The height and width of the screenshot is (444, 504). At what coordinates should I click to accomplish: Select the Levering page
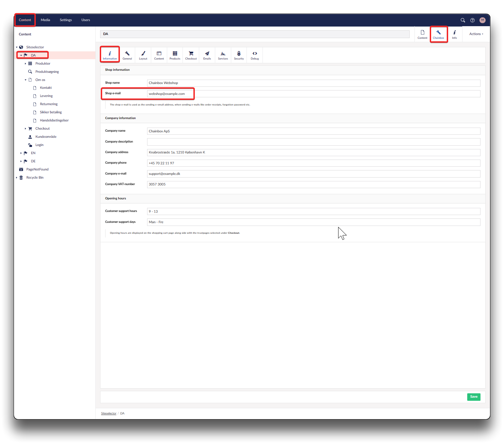46,96
